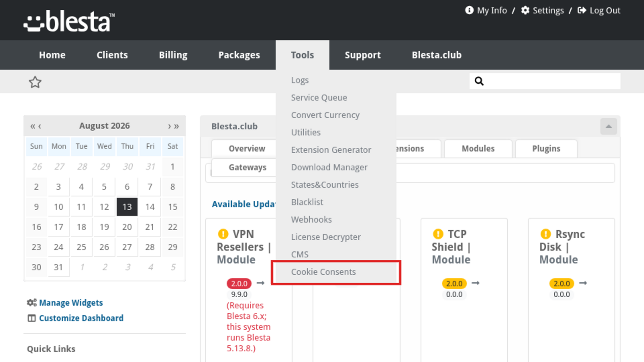The width and height of the screenshot is (644, 362).
Task: Click the Customize Dashboard link
Action: pos(81,318)
